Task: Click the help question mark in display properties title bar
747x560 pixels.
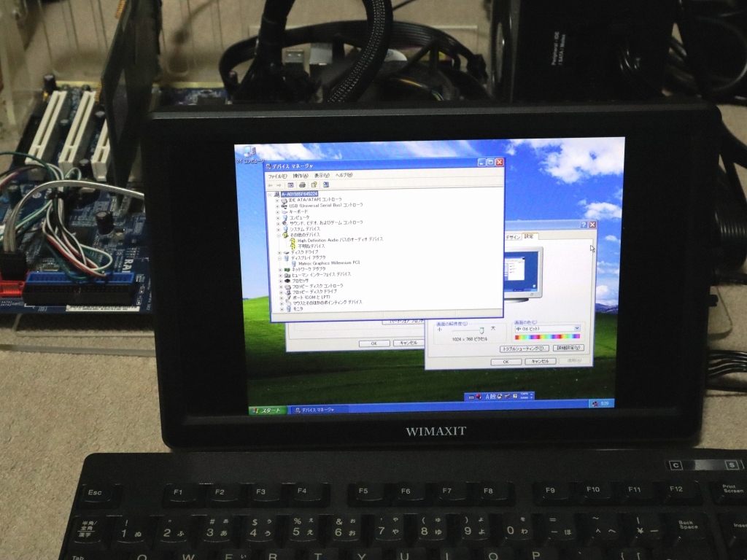Action: click(584, 225)
